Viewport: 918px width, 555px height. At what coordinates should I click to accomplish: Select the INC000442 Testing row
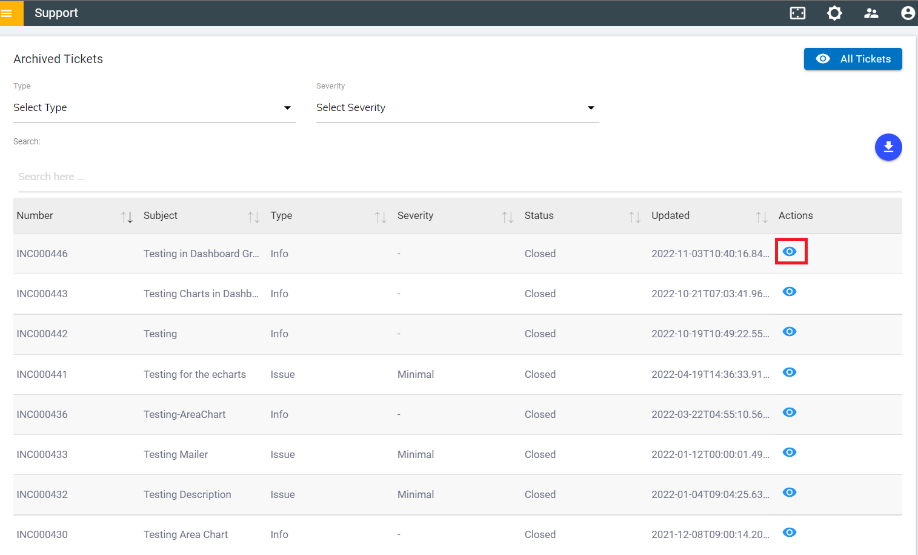tap(160, 334)
